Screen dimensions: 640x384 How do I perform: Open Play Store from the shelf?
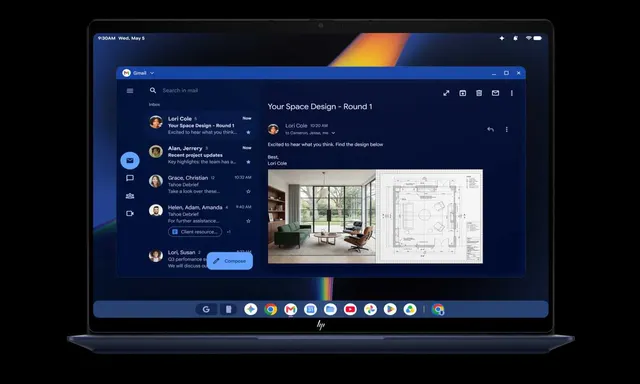(390, 309)
